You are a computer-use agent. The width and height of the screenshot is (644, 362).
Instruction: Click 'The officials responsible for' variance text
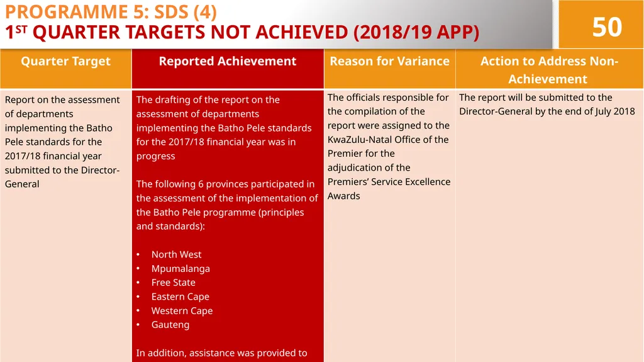(x=389, y=147)
